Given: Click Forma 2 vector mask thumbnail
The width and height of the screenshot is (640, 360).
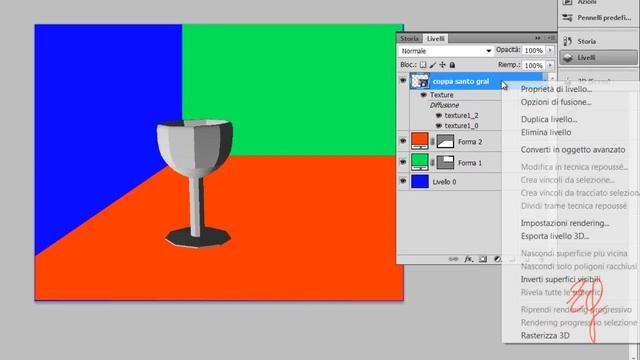Looking at the screenshot, I should click(x=445, y=141).
